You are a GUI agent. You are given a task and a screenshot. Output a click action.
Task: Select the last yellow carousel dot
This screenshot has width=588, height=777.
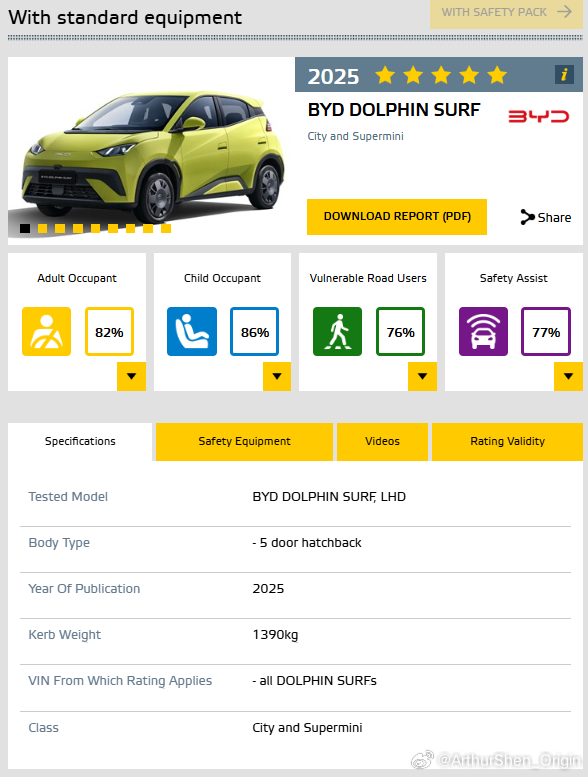[x=166, y=228]
